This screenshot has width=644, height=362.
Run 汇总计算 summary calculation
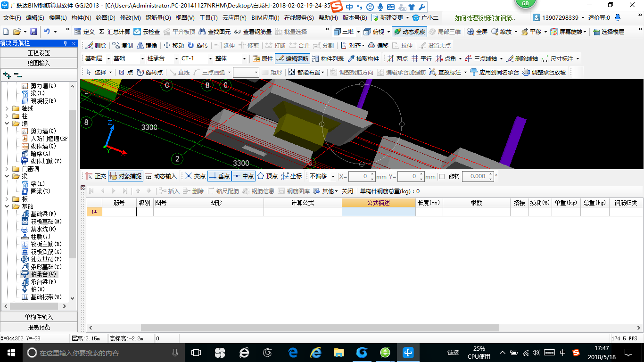(115, 32)
